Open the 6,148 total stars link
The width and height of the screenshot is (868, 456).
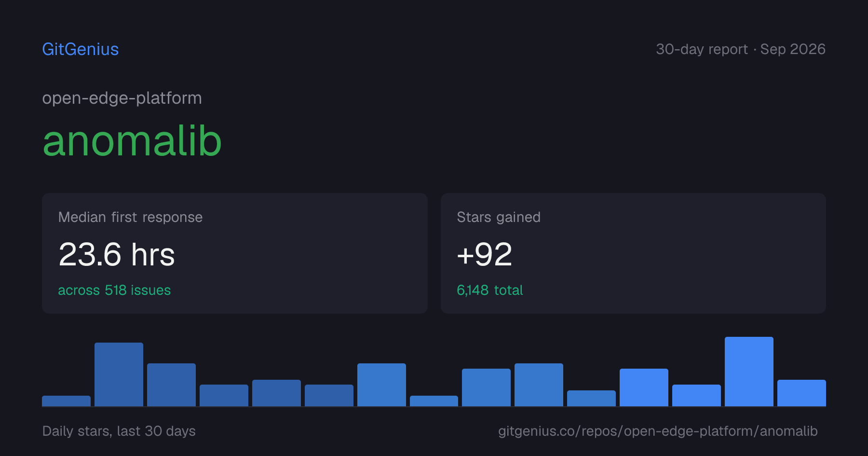[490, 290]
